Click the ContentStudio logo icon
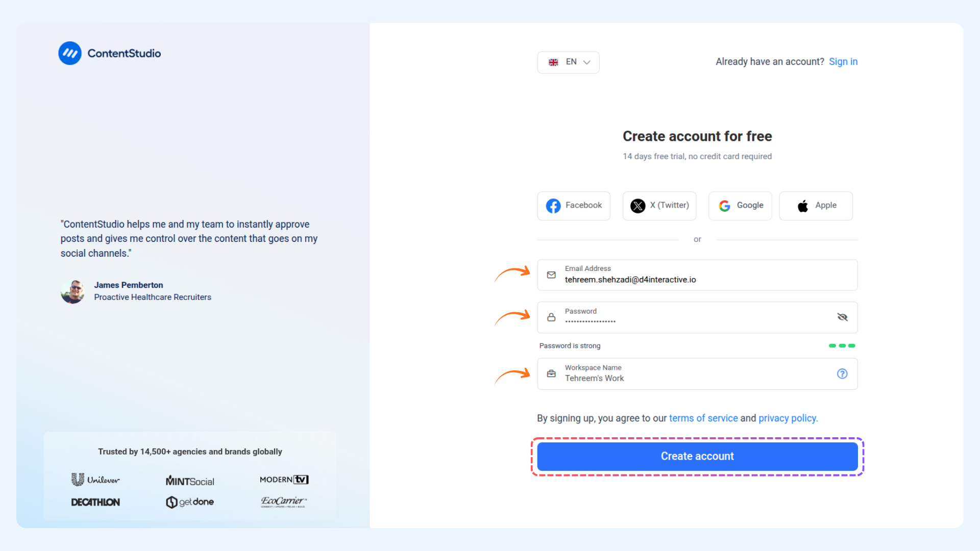Viewport: 980px width, 551px height. tap(70, 53)
